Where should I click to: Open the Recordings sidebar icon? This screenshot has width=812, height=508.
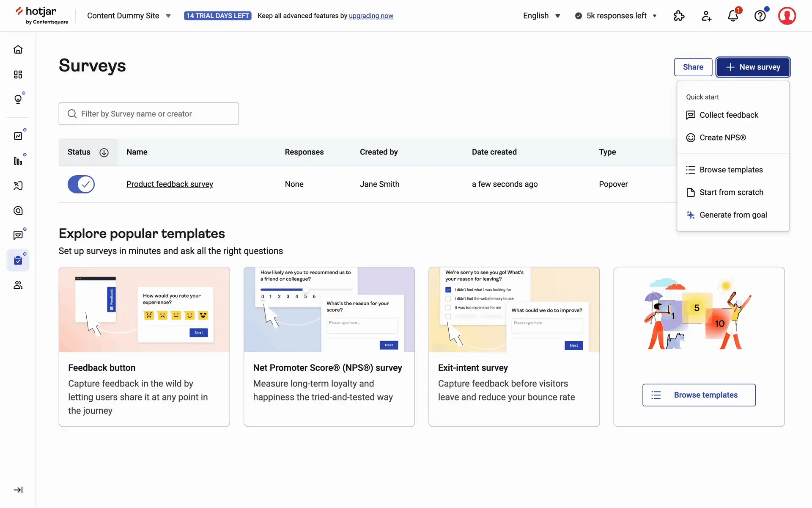coord(18,186)
